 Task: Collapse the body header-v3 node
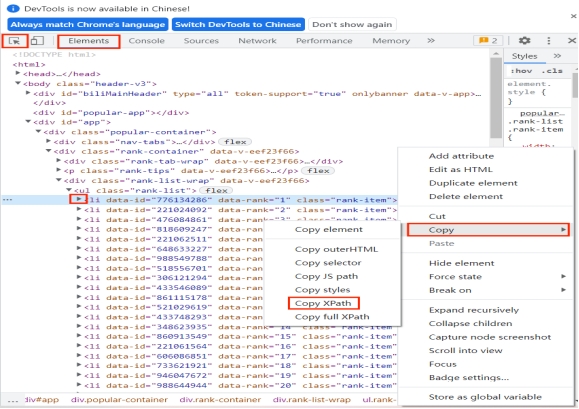click(18, 83)
